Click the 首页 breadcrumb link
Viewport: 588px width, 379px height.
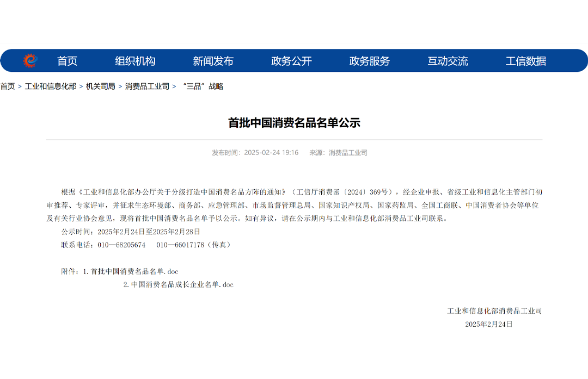click(x=8, y=86)
